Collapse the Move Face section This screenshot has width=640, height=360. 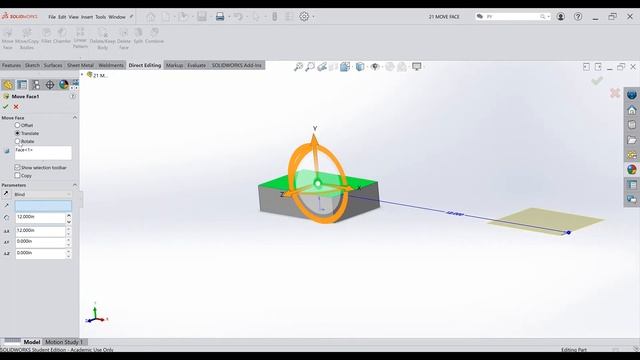pyautogui.click(x=75, y=118)
